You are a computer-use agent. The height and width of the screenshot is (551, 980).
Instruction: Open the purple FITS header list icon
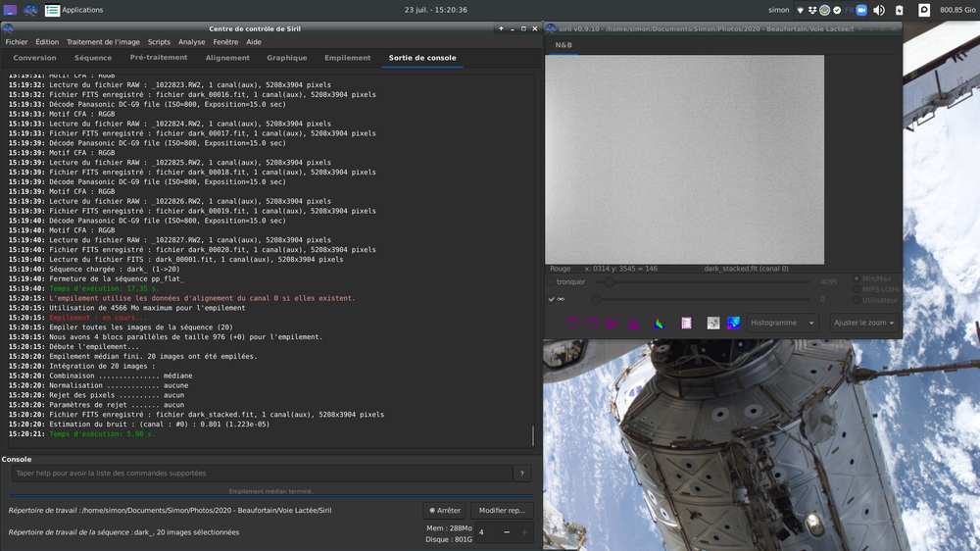(686, 323)
